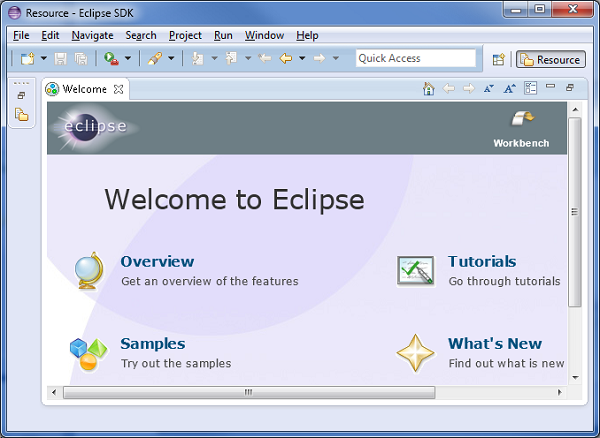This screenshot has width=600, height=438.
Task: Open the File menu
Action: click(21, 36)
